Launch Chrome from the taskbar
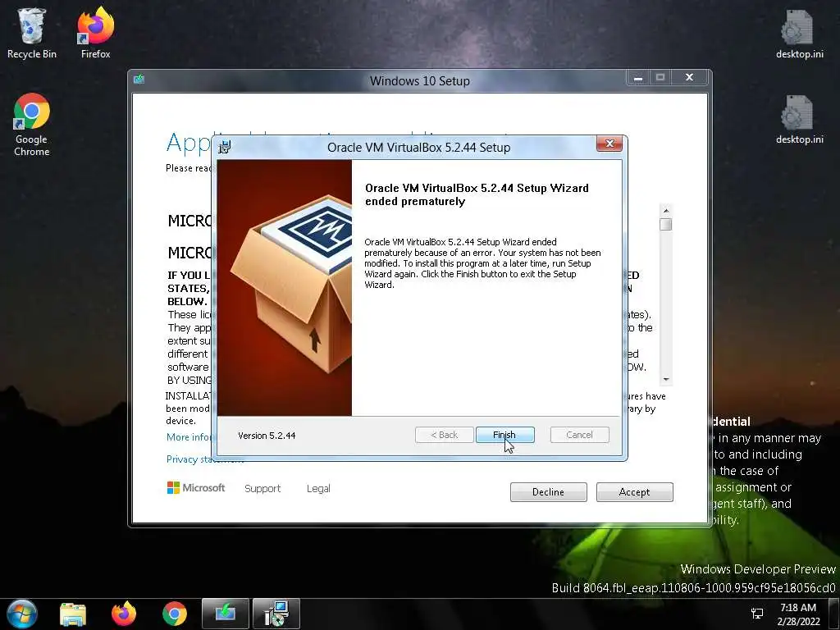Image resolution: width=840 pixels, height=630 pixels. click(175, 614)
